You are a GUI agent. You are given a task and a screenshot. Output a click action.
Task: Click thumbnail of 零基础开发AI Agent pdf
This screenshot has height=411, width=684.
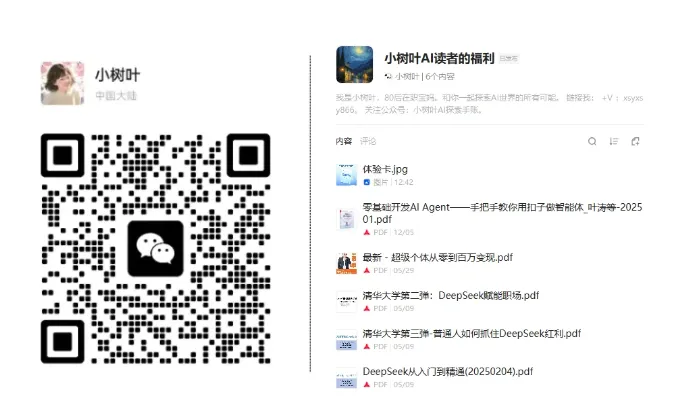(x=346, y=219)
